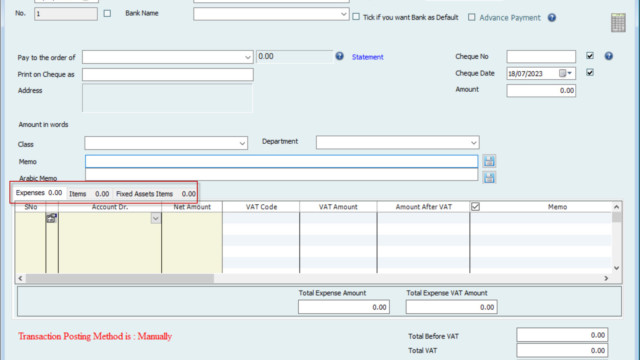Click in the Arabic Memo text field
Image resolution: width=640 pixels, height=360 pixels.
point(282,175)
